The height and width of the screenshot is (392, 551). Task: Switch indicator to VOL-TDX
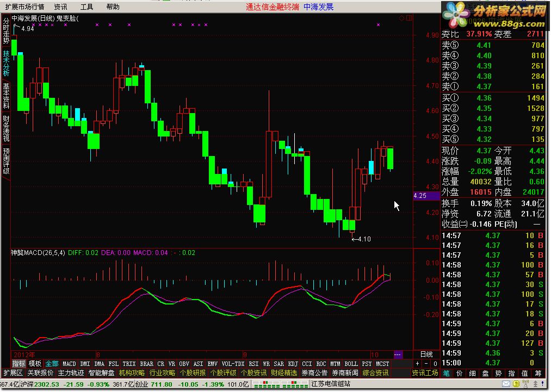point(233,364)
